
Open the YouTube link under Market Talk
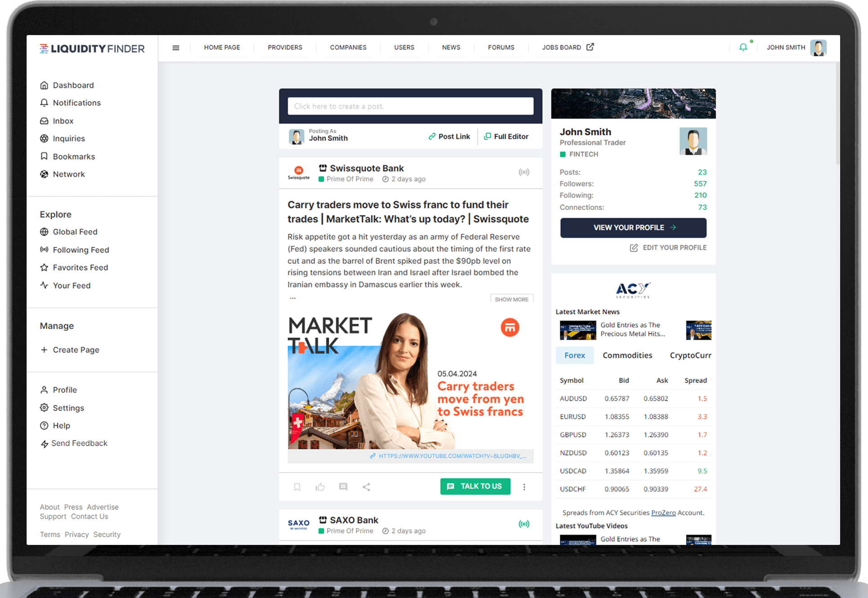448,456
